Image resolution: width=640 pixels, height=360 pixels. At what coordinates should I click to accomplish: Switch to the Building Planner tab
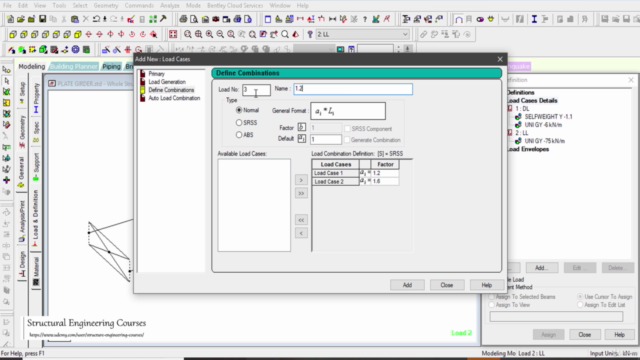tap(74, 66)
